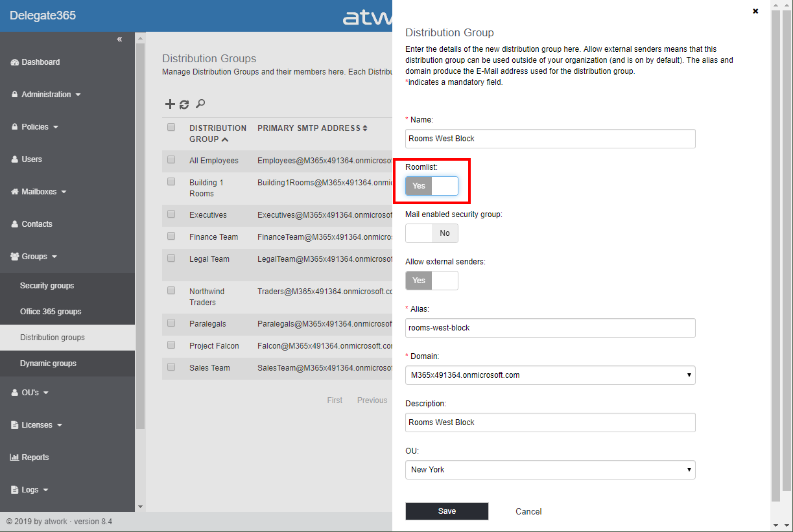Select Distribution groups submenu item
This screenshot has width=793, height=532.
click(67, 338)
